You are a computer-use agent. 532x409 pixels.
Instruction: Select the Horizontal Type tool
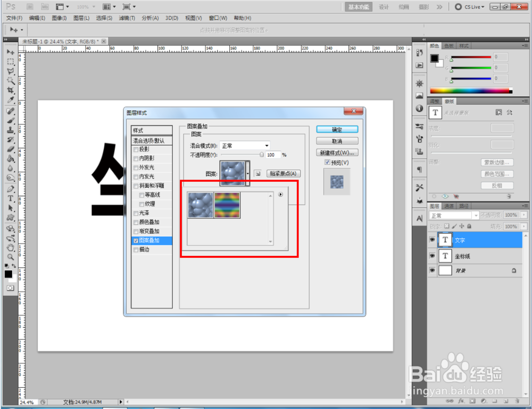point(10,197)
